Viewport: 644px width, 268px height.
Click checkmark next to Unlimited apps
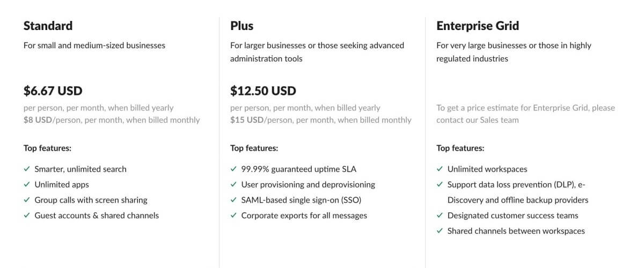pos(27,184)
